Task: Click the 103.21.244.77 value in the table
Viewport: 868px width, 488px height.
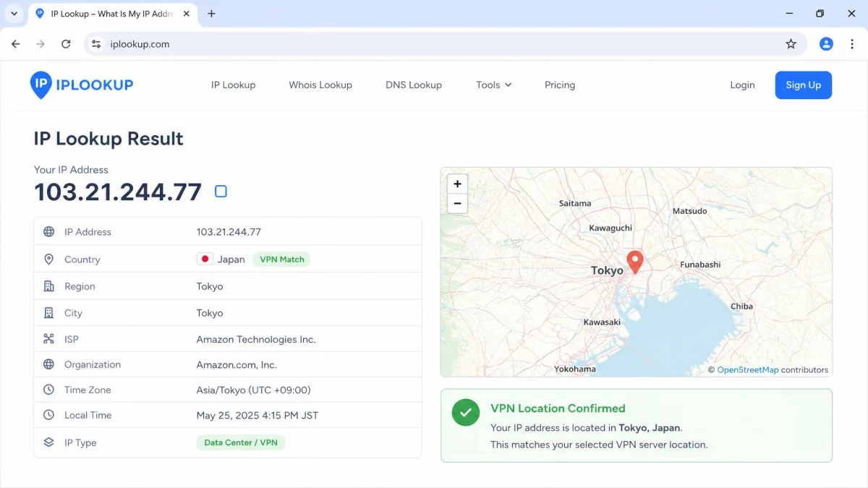Action: 229,232
